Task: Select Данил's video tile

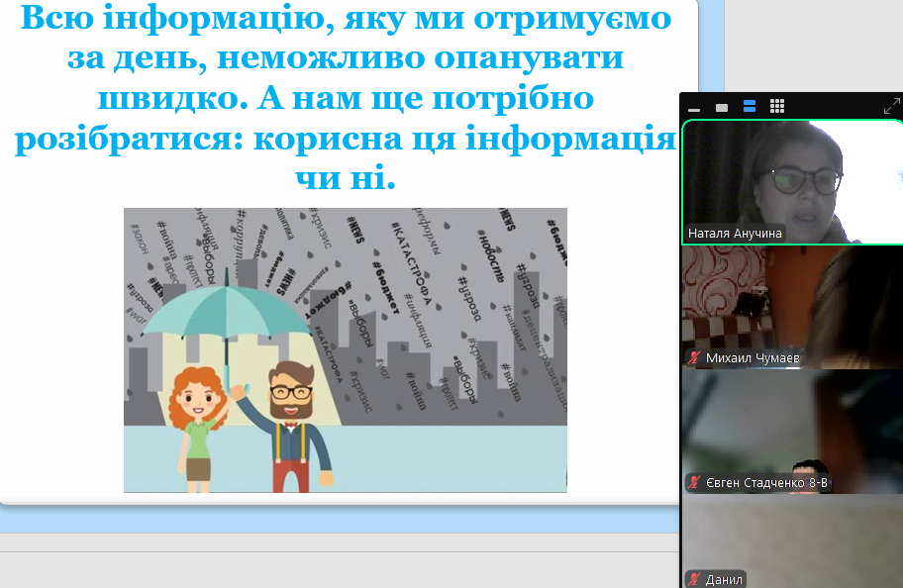Action: point(792,535)
